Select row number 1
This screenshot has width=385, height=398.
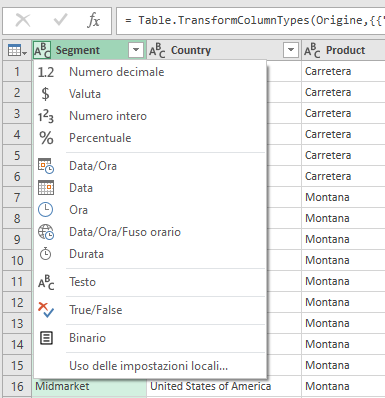tap(17, 71)
